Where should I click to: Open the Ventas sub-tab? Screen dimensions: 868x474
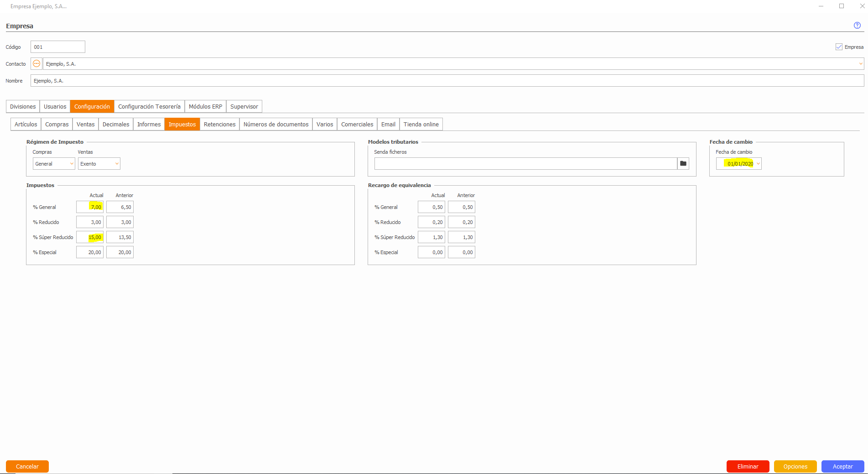[86, 125]
